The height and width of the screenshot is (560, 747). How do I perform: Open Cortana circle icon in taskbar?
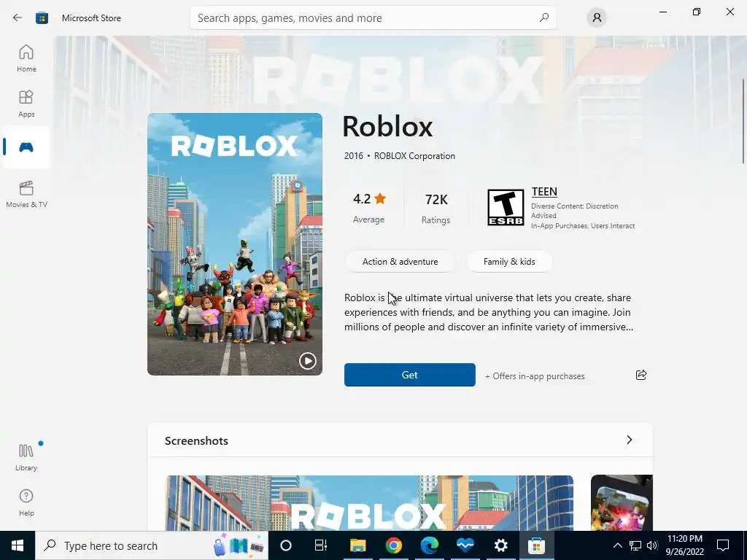tap(285, 545)
